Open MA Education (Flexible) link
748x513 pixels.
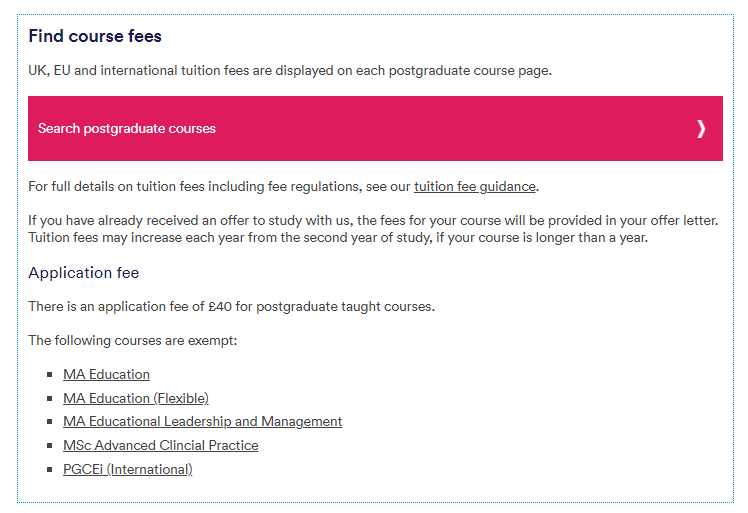coord(136,398)
